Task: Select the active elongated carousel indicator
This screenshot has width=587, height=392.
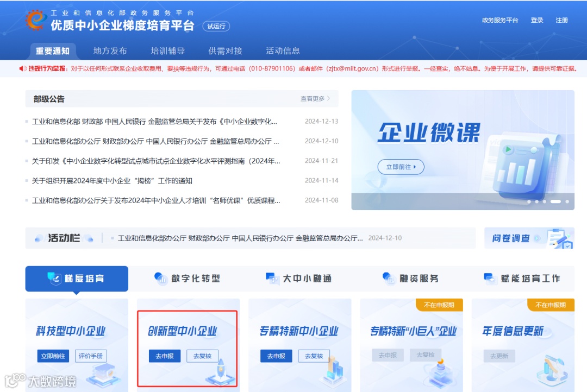Action: [555, 201]
